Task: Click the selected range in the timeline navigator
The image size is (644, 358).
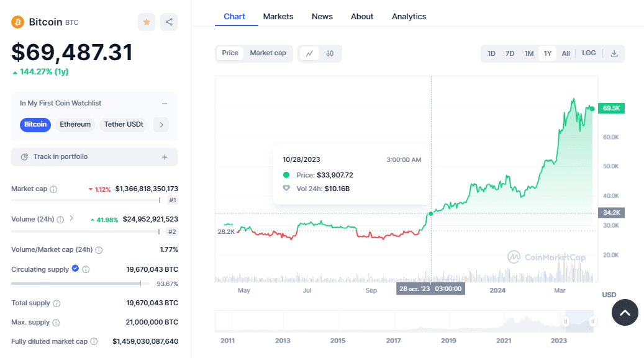Action: (x=579, y=321)
